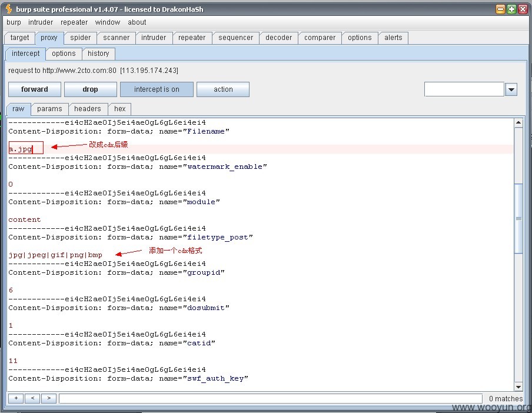
Task: Minimize the burp suite window
Action: click(x=500, y=9)
